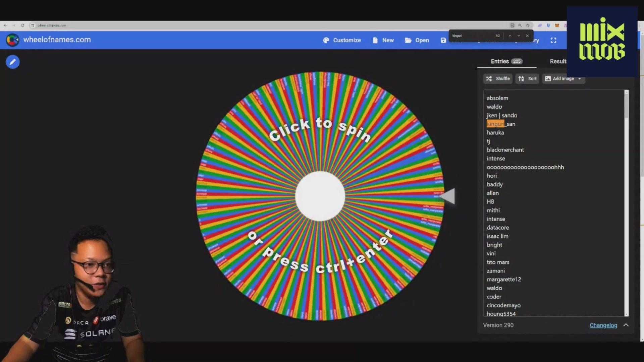Switch to the Results tab
Image resolution: width=644 pixels, height=362 pixels.
[x=558, y=61]
